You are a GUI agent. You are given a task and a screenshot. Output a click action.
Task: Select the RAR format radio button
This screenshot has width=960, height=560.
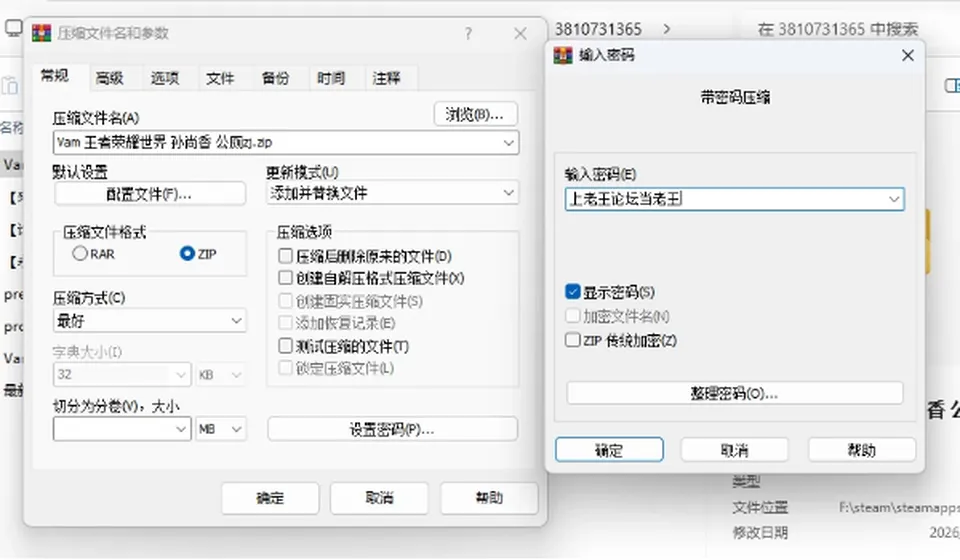(80, 253)
